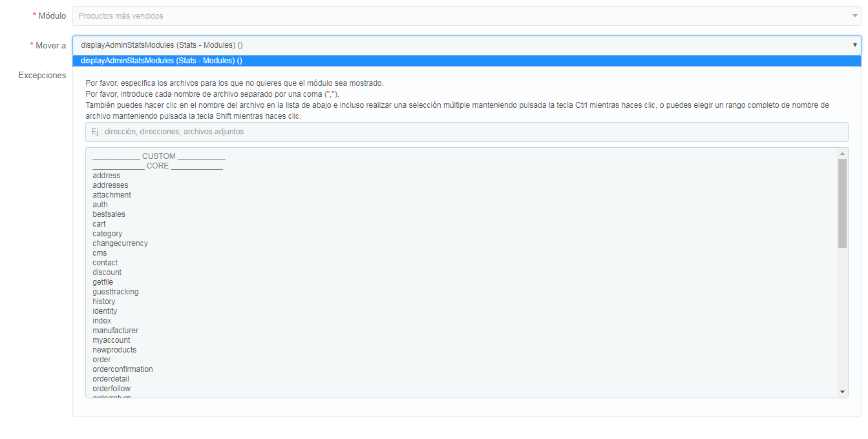Click the file list scroll-down arrow
Viewport: 868px width, 439px height.
tap(842, 392)
